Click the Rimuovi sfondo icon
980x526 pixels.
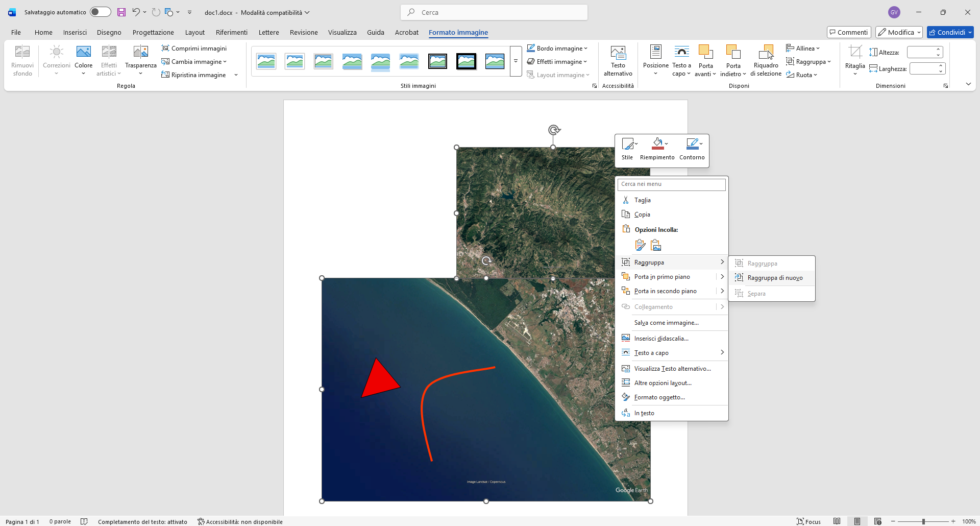22,60
